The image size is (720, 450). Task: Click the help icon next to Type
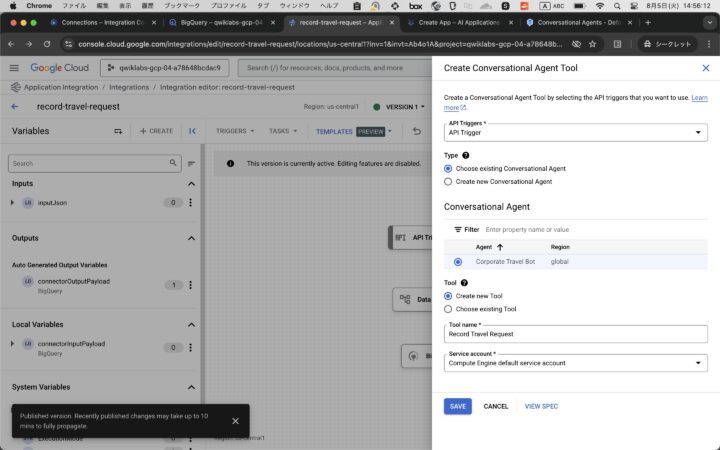pos(466,155)
